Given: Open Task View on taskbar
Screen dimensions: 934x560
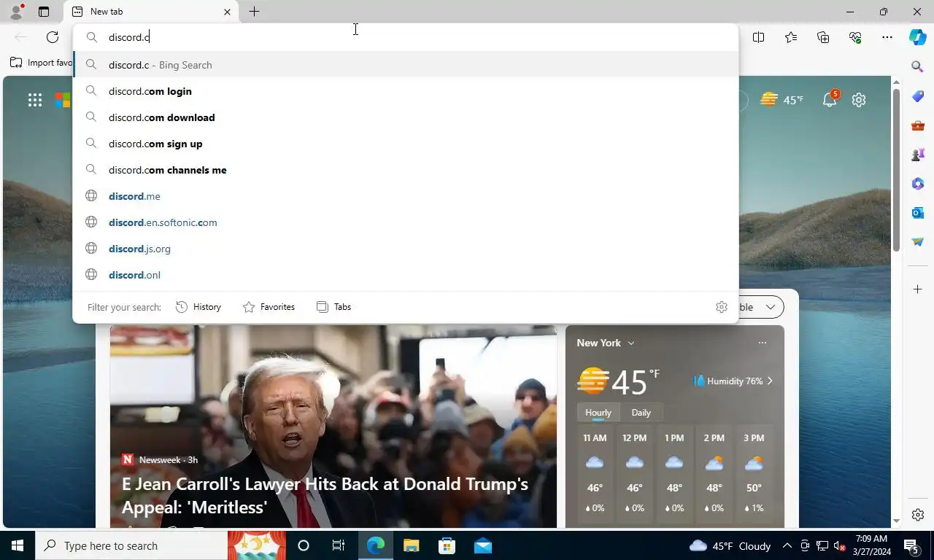Looking at the screenshot, I should pyautogui.click(x=339, y=545).
